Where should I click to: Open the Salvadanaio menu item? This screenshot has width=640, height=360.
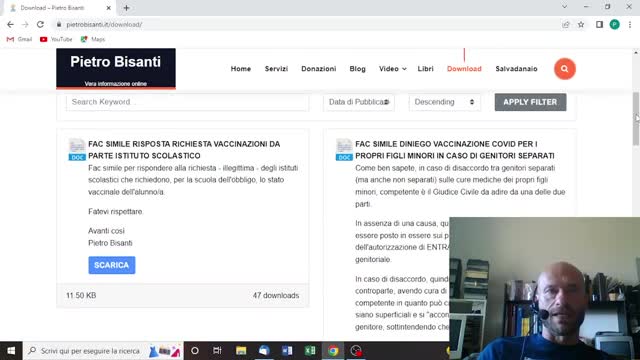pyautogui.click(x=516, y=69)
